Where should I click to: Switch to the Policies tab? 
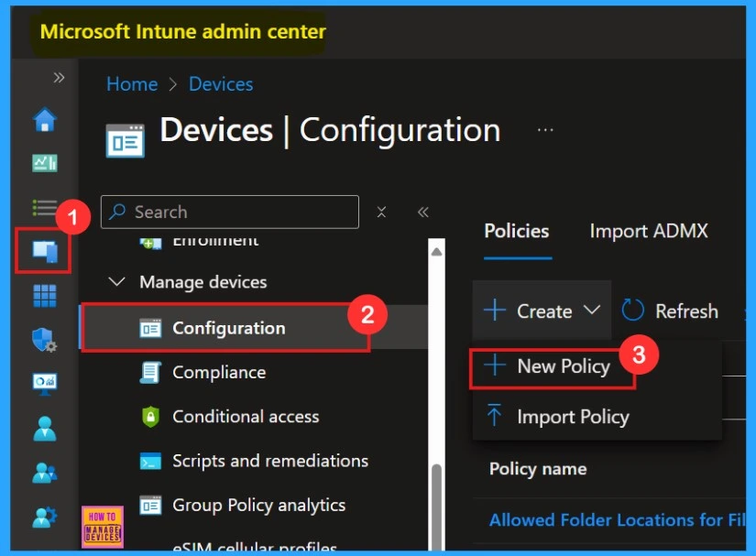pyautogui.click(x=517, y=231)
